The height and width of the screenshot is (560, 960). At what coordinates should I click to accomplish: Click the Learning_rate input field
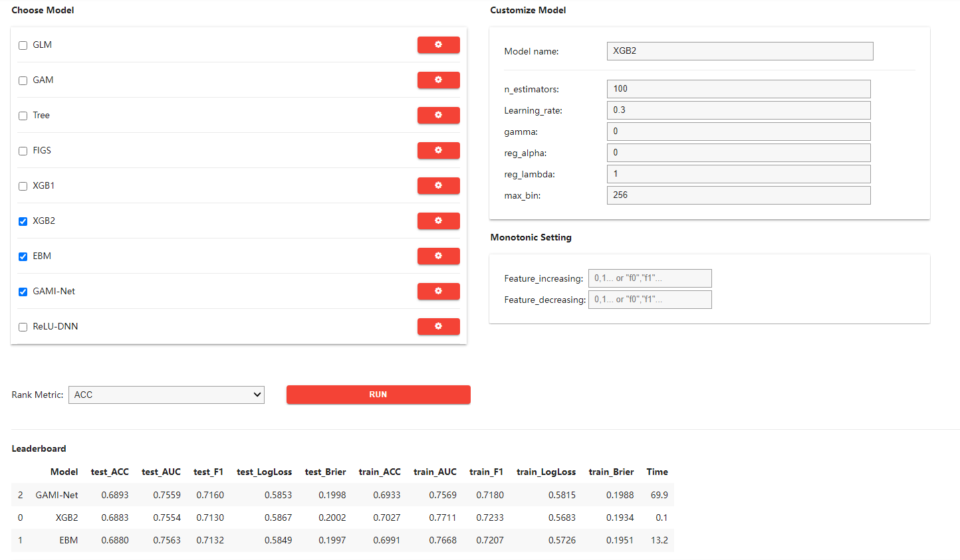tap(738, 110)
